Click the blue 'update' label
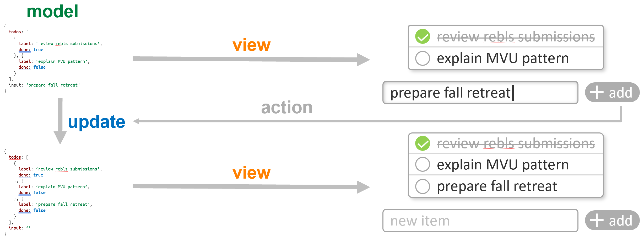 pyautogui.click(x=96, y=122)
